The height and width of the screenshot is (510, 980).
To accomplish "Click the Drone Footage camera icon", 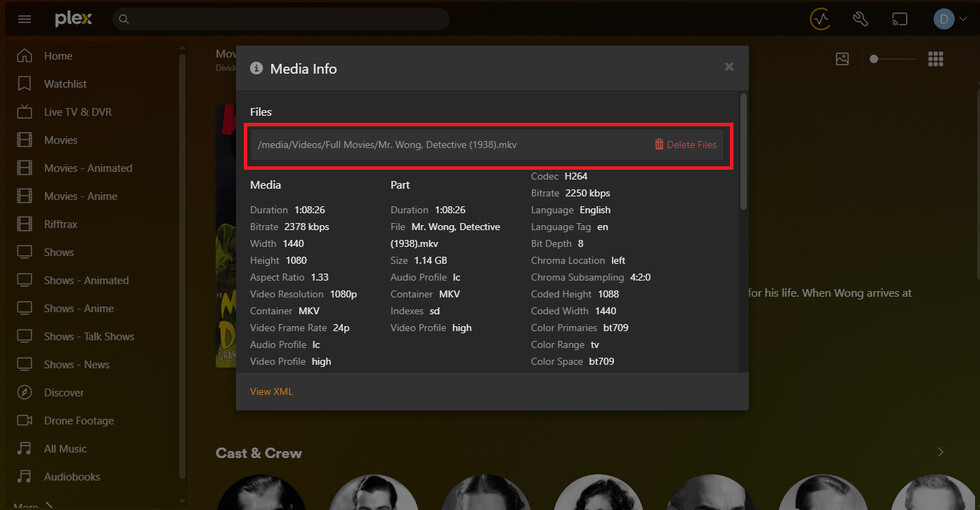I will pyautogui.click(x=24, y=420).
